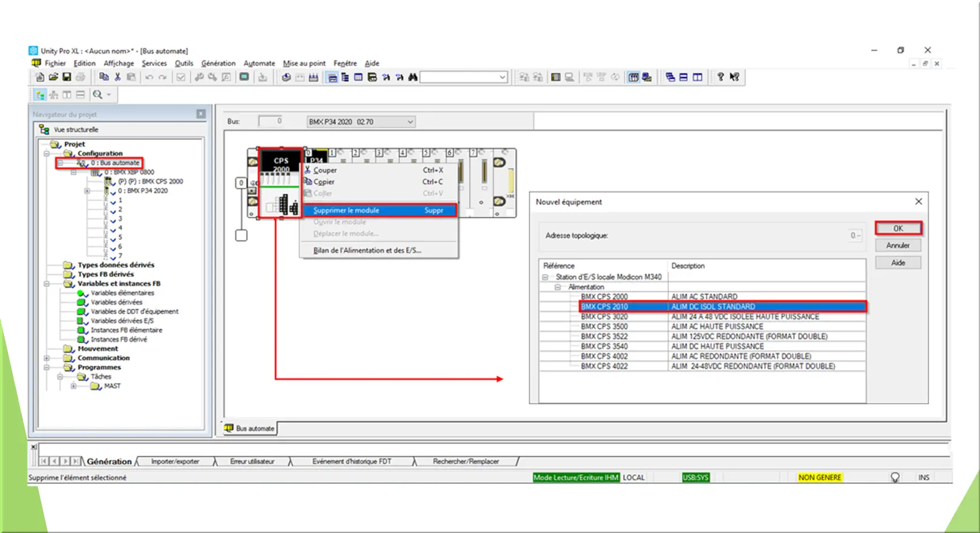Collapse the 0 : Bus automate node
This screenshot has width=980, height=533.
coord(60,163)
